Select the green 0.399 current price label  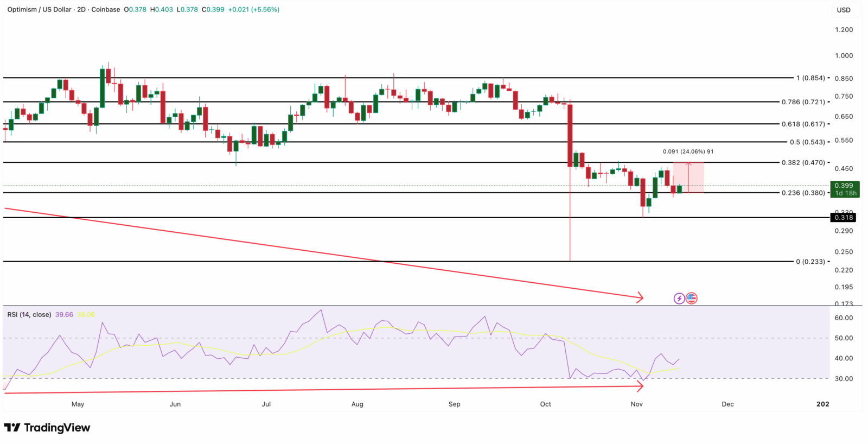(844, 189)
